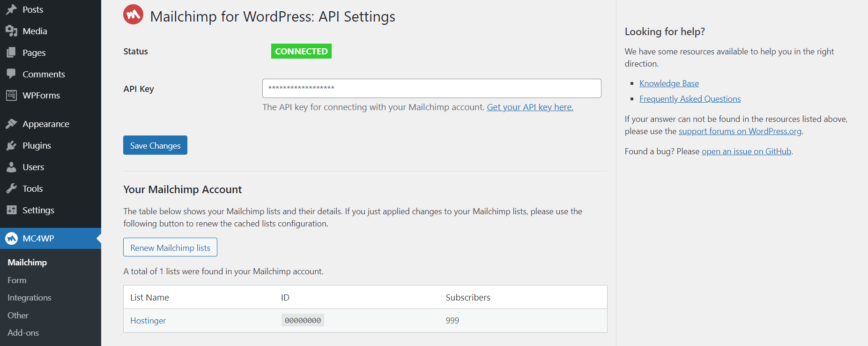Select the Mailchimp submenu item

pyautogui.click(x=27, y=263)
